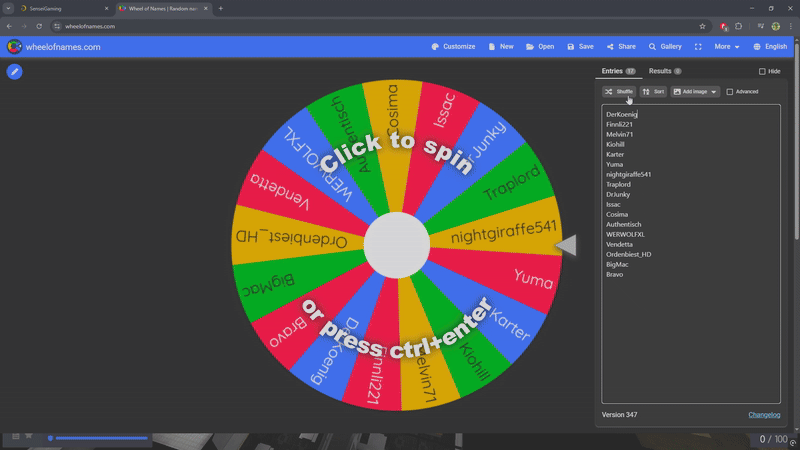Screen dimensions: 800x450
Task: Click the wheel pointer arrow
Action: [566, 245]
